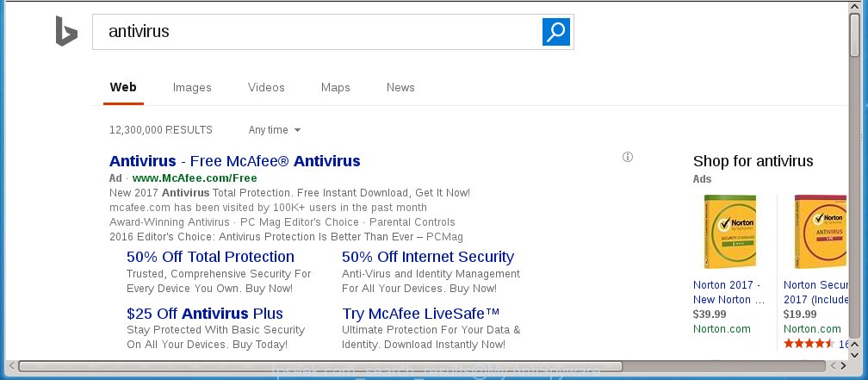Image resolution: width=868 pixels, height=380 pixels.
Task: Click the $19.99 price text
Action: point(800,314)
